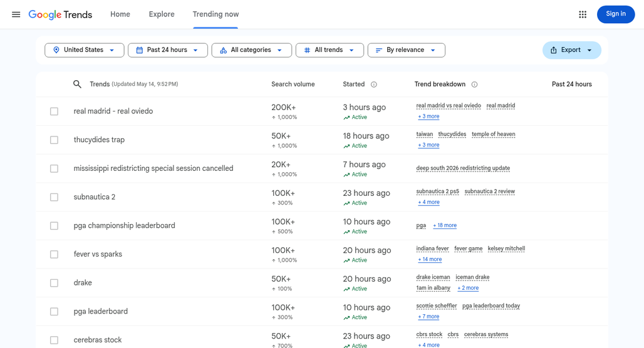Expand +14 more for fever vs sparks
Screen dimensions: 644x348
[x=430, y=259]
